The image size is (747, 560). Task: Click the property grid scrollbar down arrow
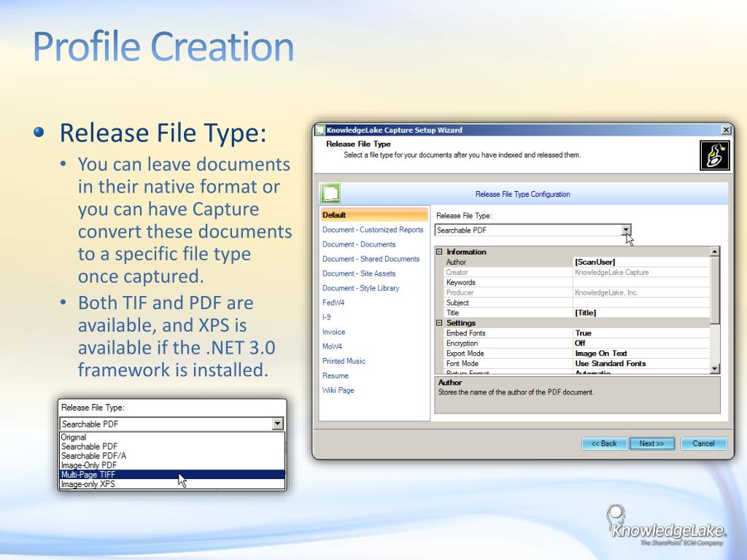coord(714,368)
